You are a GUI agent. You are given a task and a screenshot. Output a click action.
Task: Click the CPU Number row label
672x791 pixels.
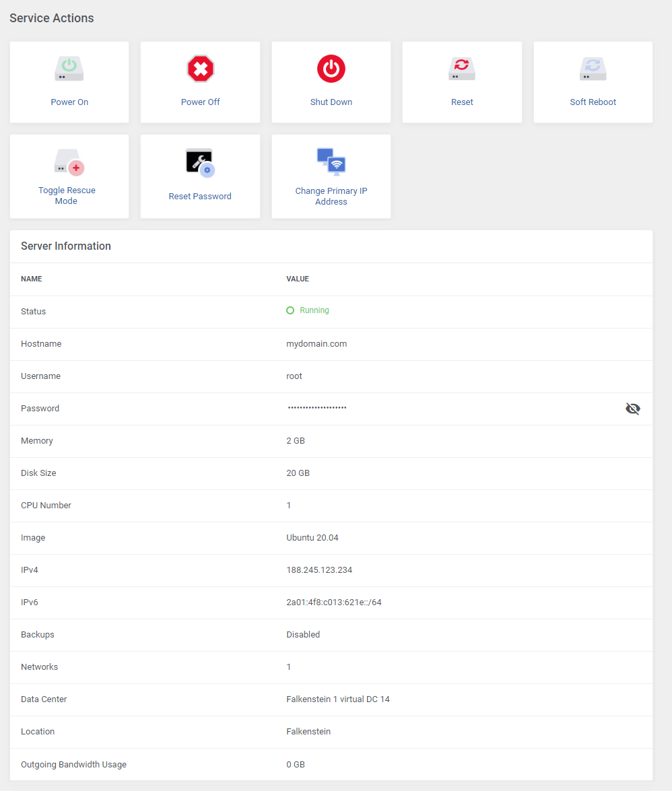pos(46,505)
